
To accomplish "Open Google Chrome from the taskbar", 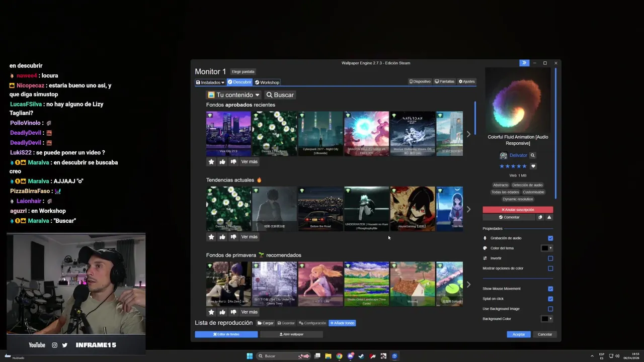I will pos(340,356).
